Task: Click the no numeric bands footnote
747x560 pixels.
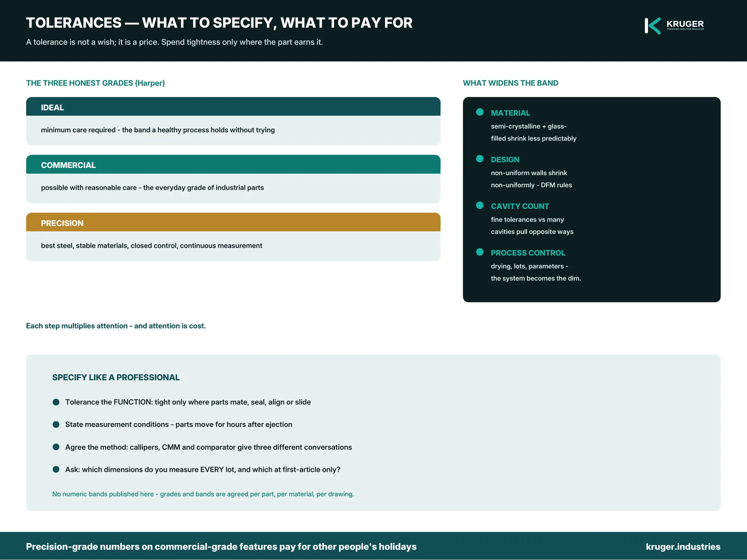Action: 203,494
